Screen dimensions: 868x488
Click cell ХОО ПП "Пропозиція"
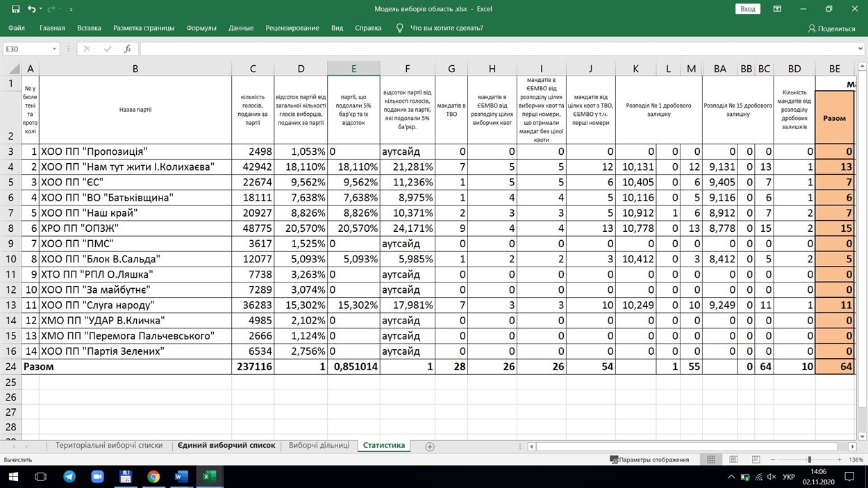(135, 151)
